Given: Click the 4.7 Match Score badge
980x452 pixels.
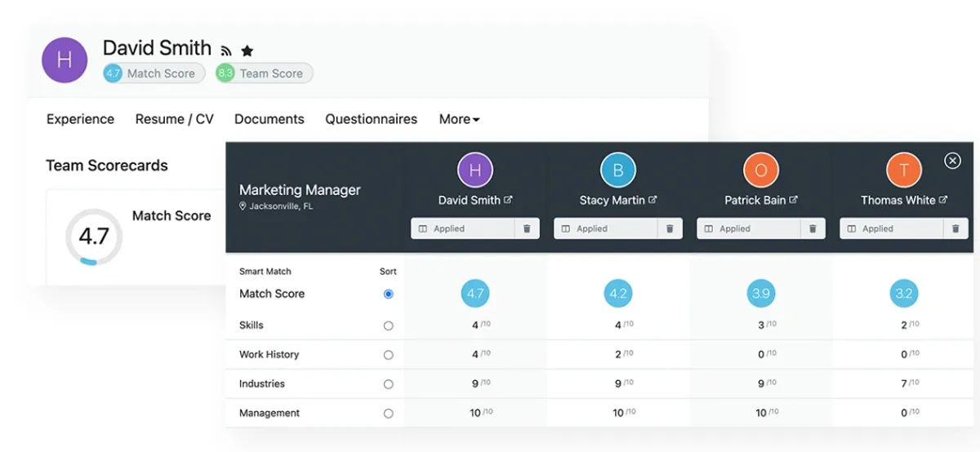Looking at the screenshot, I should point(154,73).
